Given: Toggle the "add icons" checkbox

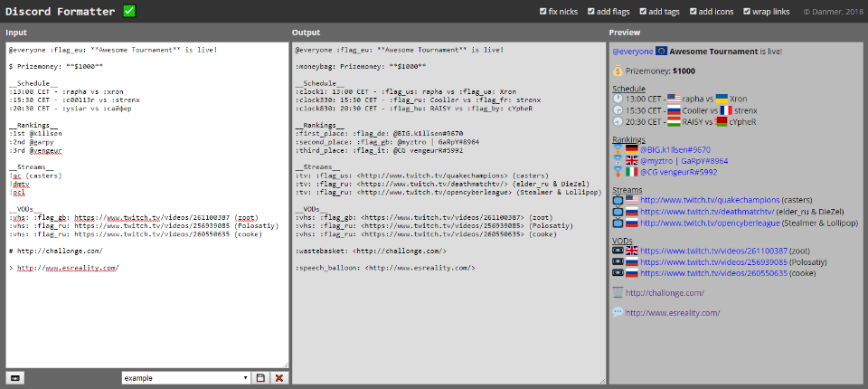Looking at the screenshot, I should [x=693, y=12].
